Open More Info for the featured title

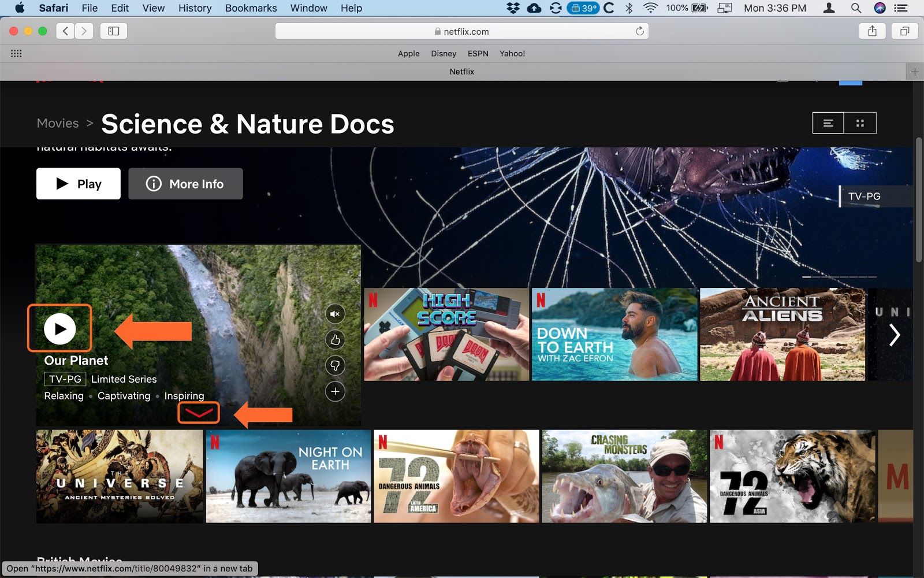tap(185, 184)
